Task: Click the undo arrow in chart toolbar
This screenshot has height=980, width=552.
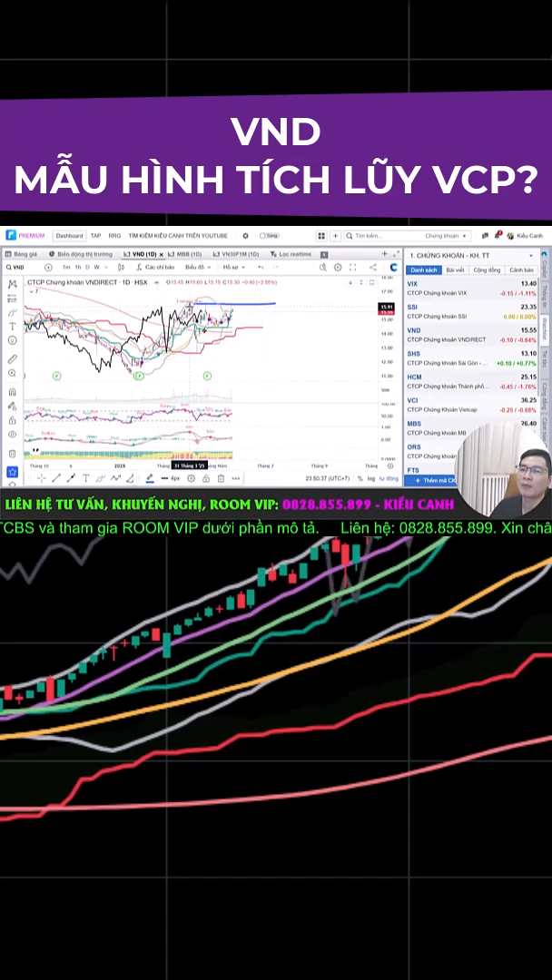Action: click(260, 267)
